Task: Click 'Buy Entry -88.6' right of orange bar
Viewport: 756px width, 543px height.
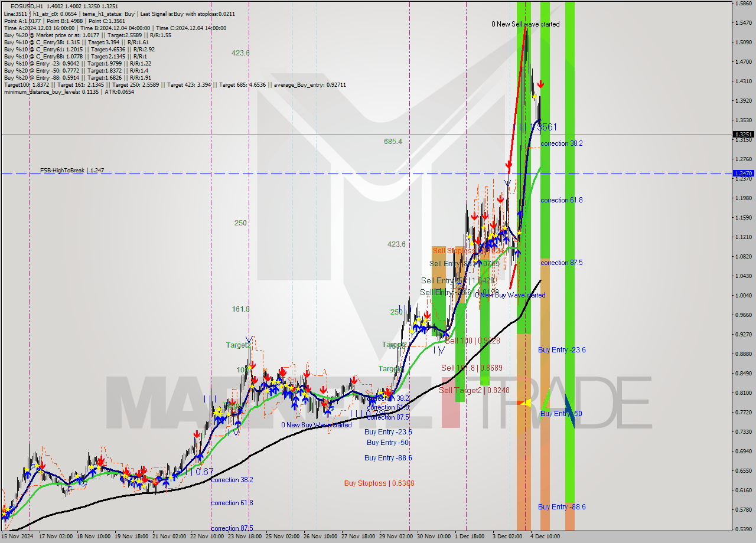Action: (562, 507)
